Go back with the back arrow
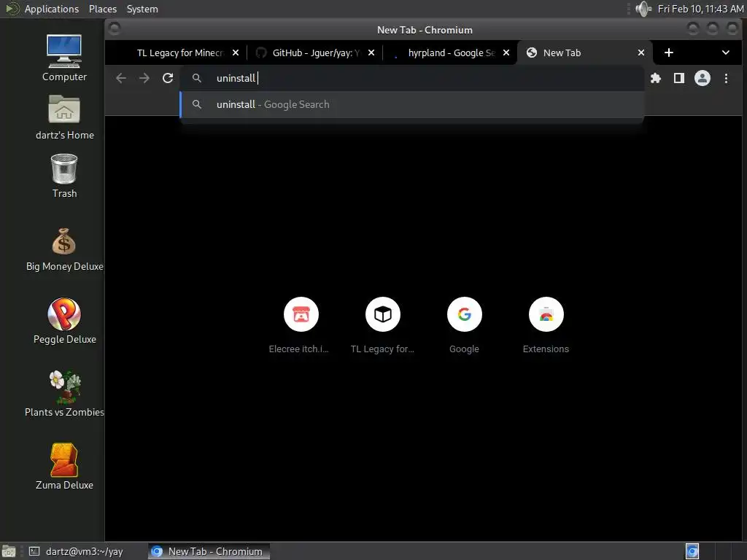 (x=121, y=78)
